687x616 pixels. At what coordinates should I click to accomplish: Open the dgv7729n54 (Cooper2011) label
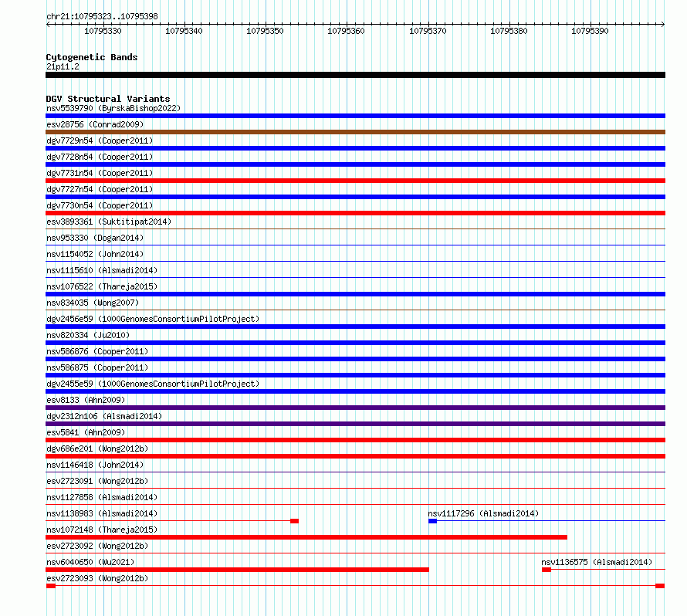coord(100,140)
